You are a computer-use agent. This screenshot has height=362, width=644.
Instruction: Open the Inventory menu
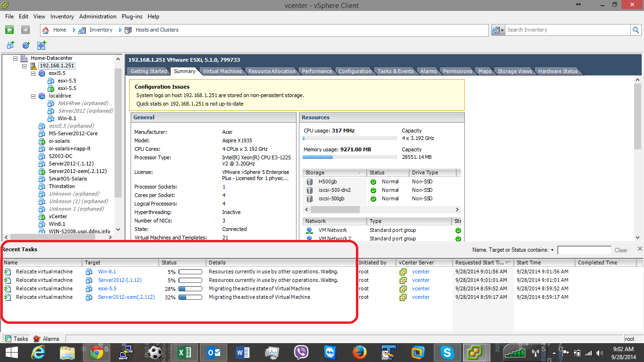coord(62,16)
